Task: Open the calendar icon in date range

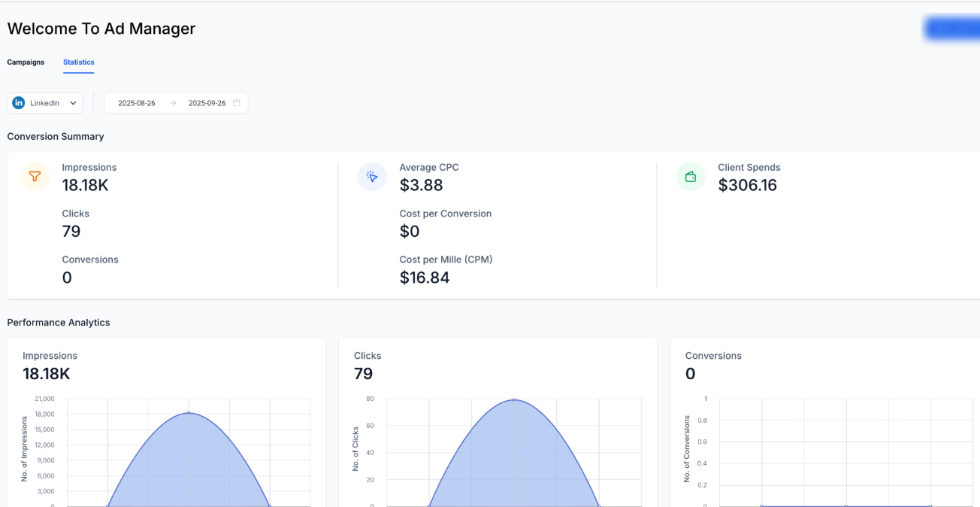Action: click(x=237, y=103)
